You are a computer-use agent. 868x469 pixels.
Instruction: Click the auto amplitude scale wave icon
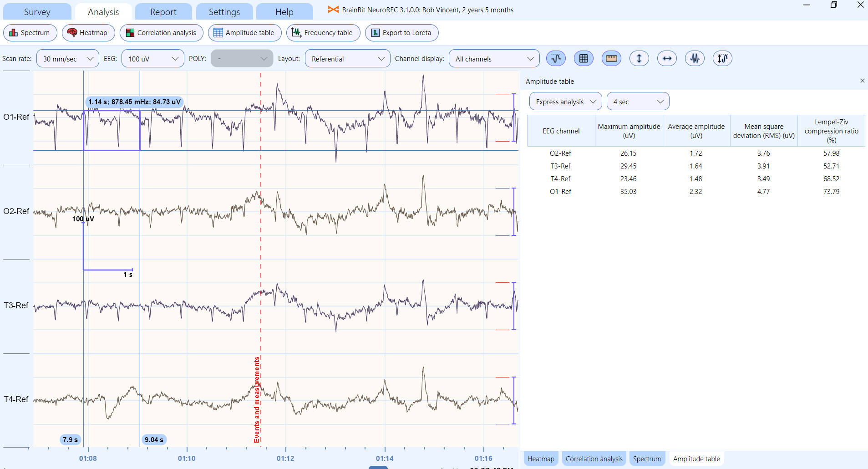coord(722,58)
